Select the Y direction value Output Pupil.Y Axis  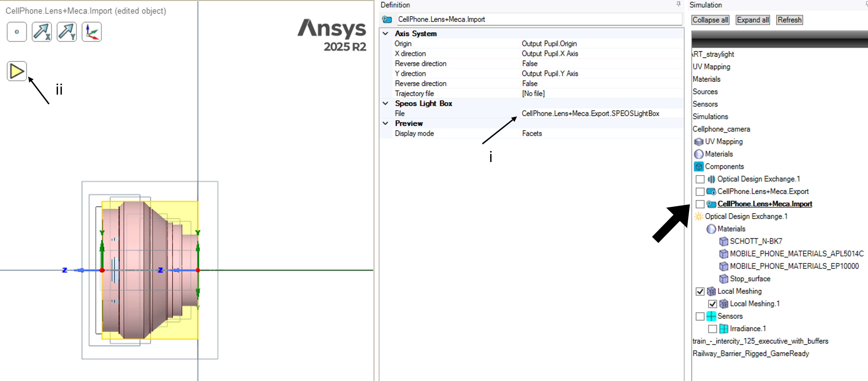[x=550, y=74]
